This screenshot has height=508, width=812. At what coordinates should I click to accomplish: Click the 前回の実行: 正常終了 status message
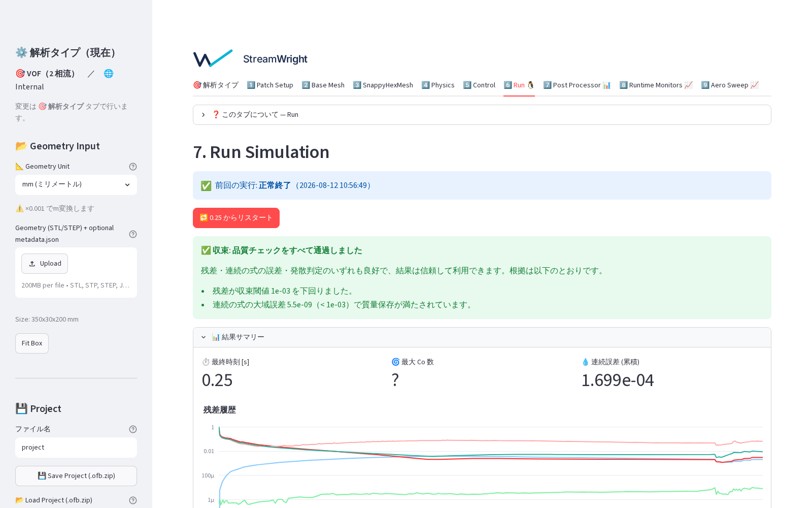tap(482, 185)
